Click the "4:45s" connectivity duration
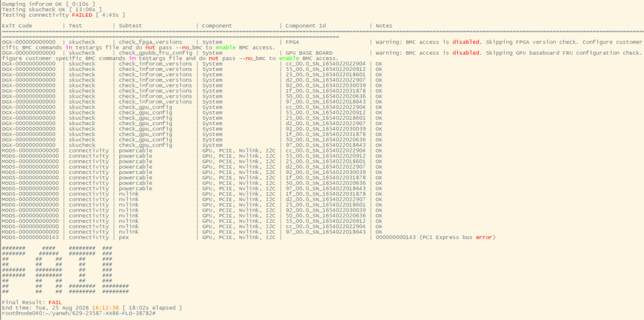644x320 pixels. (110, 15)
